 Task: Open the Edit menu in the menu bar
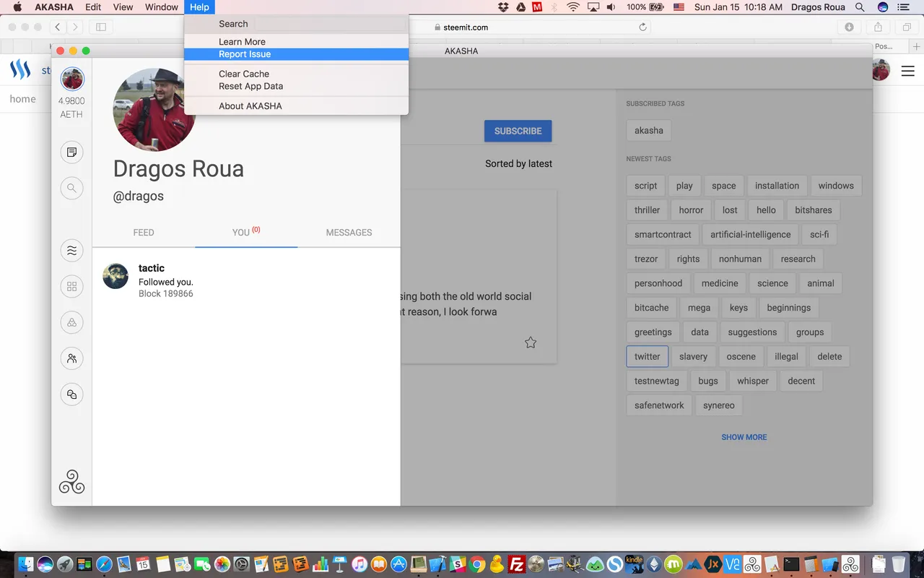click(93, 7)
